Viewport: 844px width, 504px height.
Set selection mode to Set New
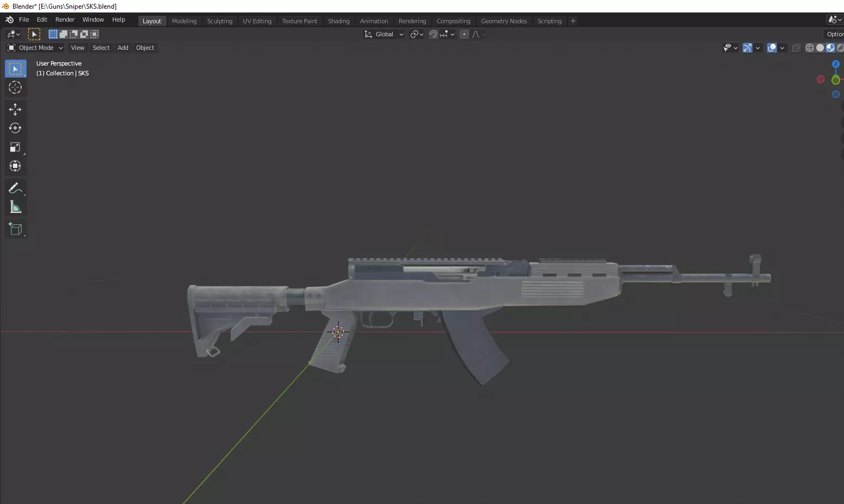[x=53, y=34]
